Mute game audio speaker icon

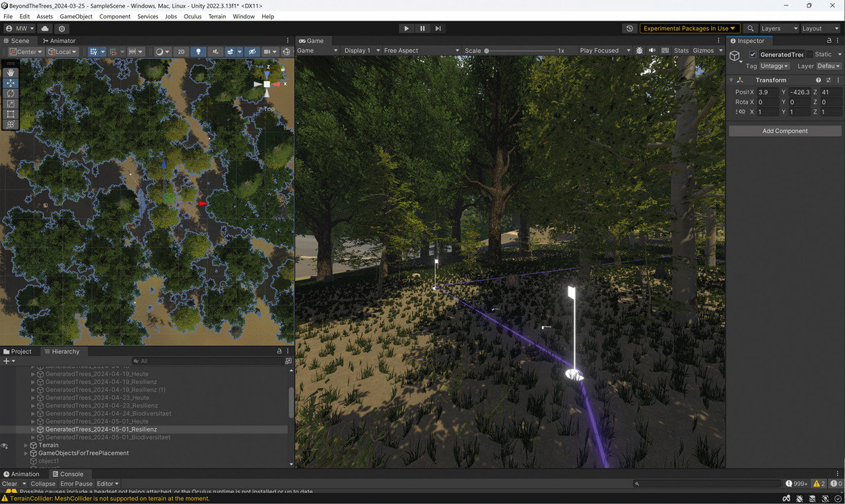652,51
